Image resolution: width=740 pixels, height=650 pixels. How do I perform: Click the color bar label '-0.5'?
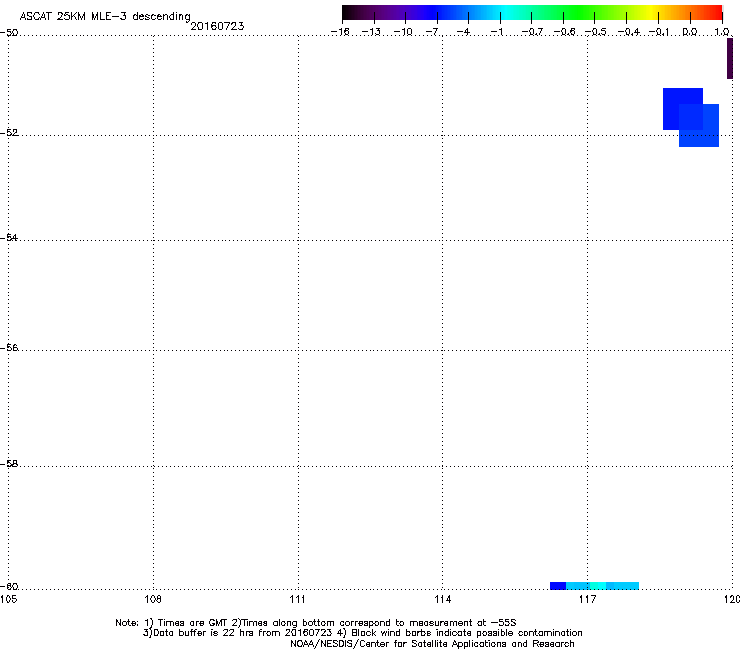(596, 32)
